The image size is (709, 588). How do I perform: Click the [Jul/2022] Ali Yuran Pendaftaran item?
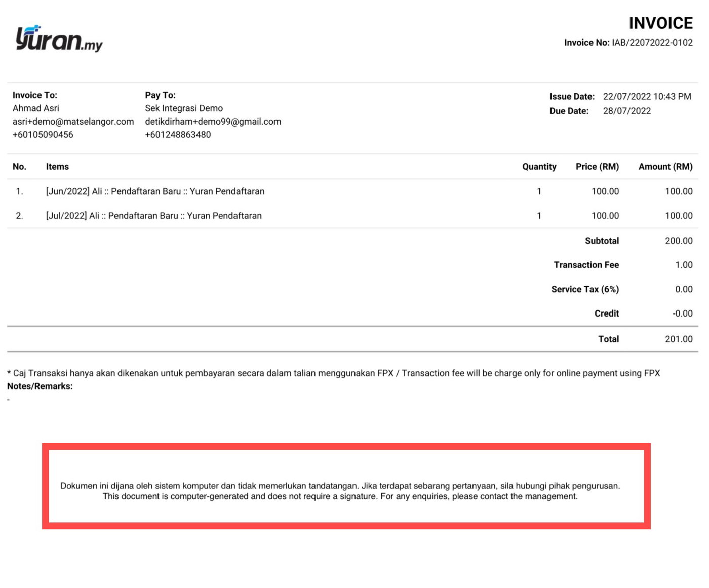pyautogui.click(x=154, y=216)
